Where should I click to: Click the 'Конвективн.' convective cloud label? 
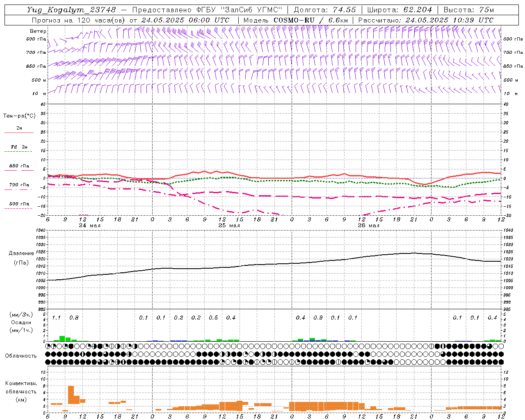click(21, 383)
